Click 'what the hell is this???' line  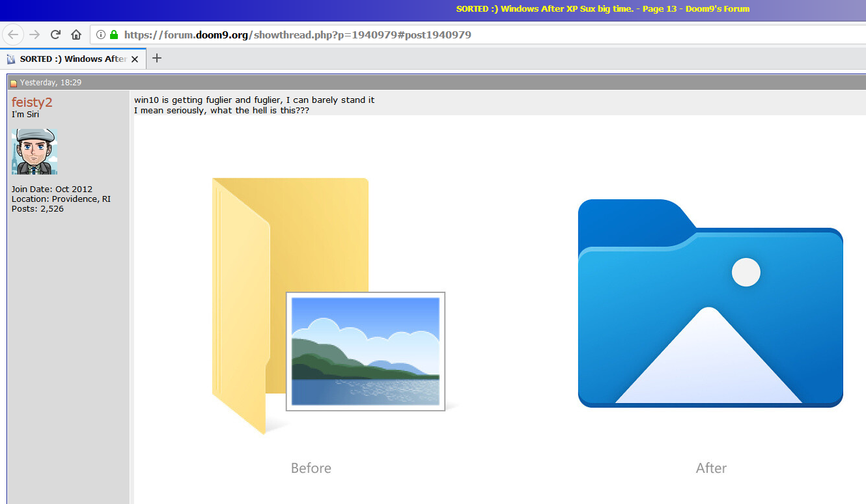coord(221,111)
